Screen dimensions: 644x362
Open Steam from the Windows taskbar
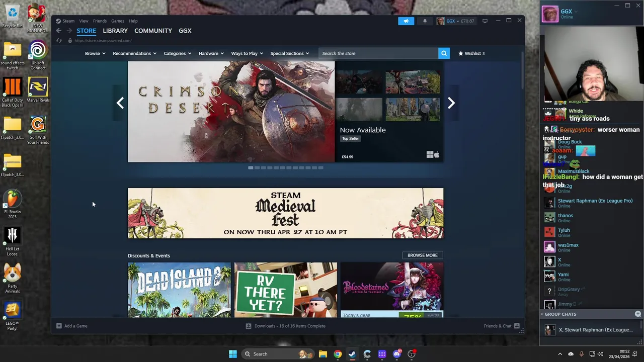pos(352,354)
